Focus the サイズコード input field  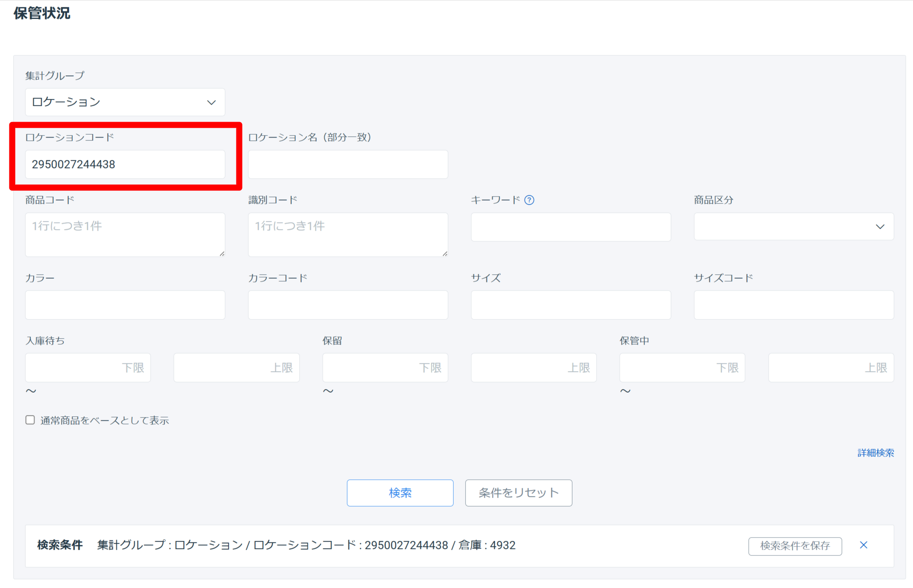794,305
